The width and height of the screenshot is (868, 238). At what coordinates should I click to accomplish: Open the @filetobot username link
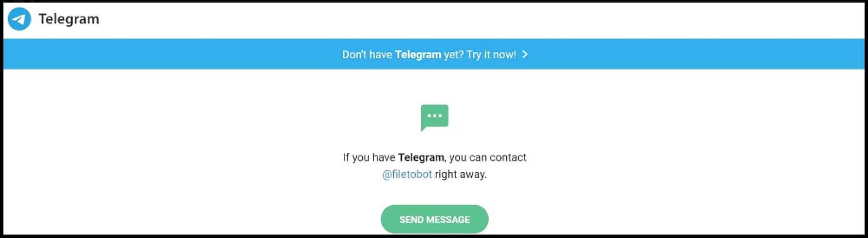coord(407,174)
